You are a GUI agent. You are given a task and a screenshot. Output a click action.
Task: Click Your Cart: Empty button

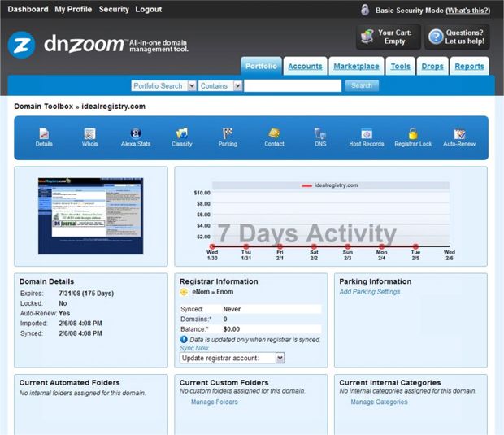click(389, 37)
